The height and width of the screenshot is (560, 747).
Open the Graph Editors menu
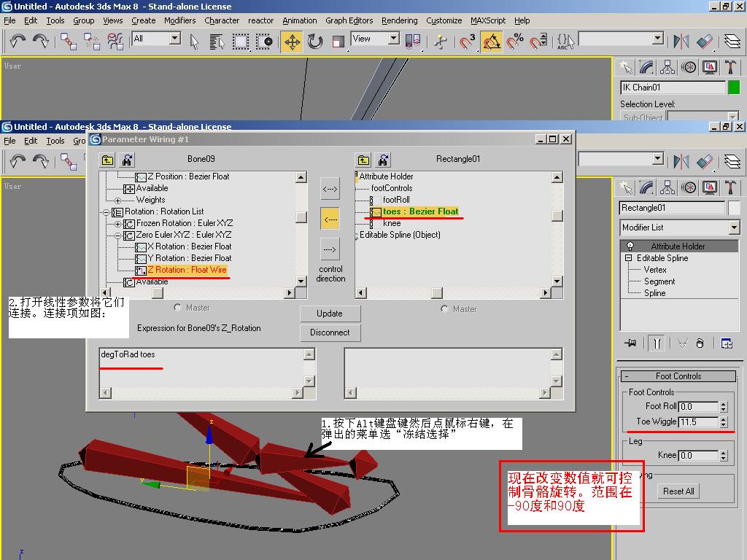point(349,20)
